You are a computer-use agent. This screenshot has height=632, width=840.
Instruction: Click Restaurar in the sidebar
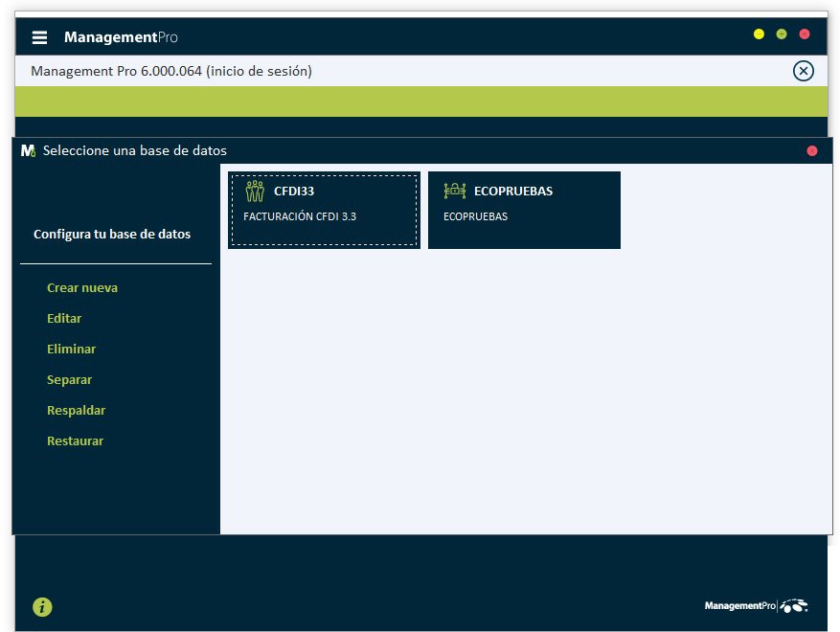coord(75,440)
